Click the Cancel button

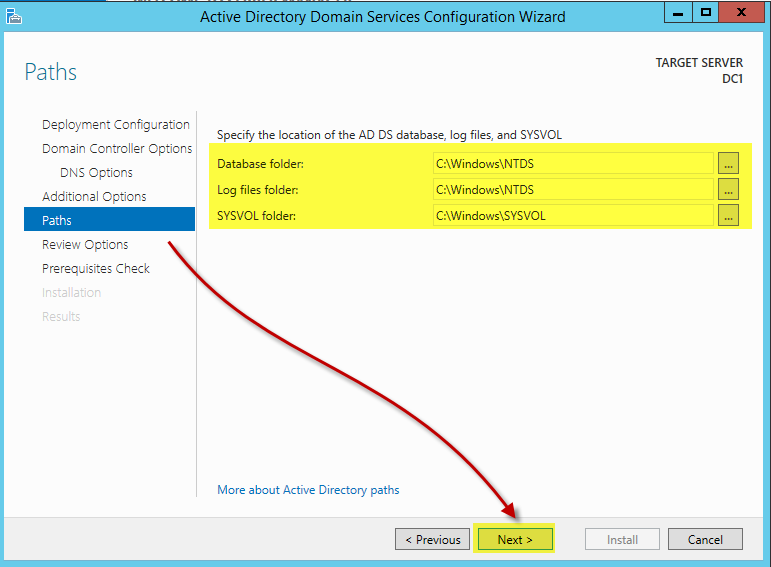[x=705, y=539]
